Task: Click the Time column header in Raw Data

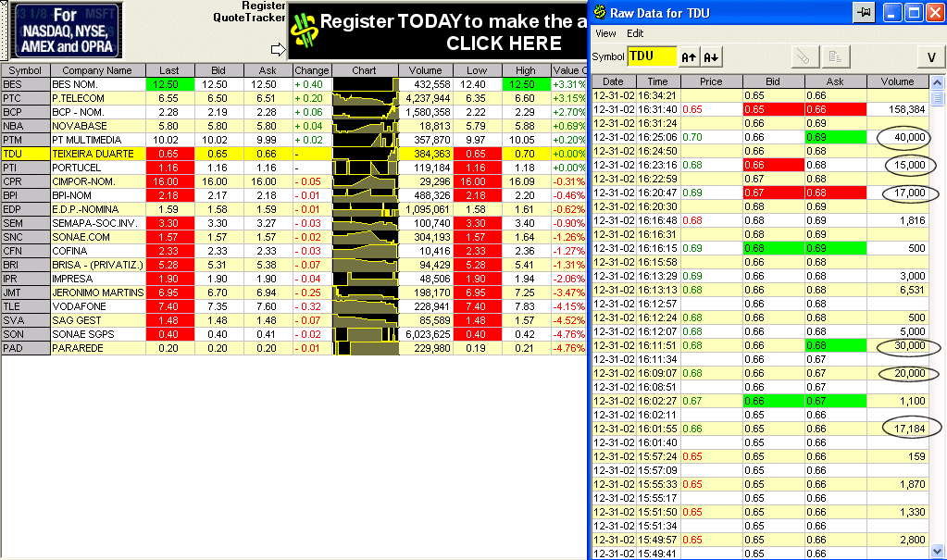Action: tap(657, 81)
